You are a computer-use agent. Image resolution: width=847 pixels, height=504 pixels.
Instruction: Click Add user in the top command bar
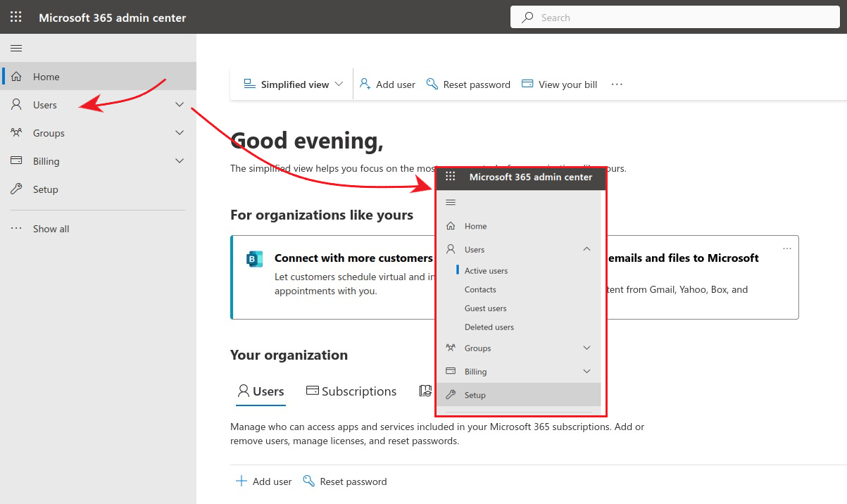[x=387, y=84]
